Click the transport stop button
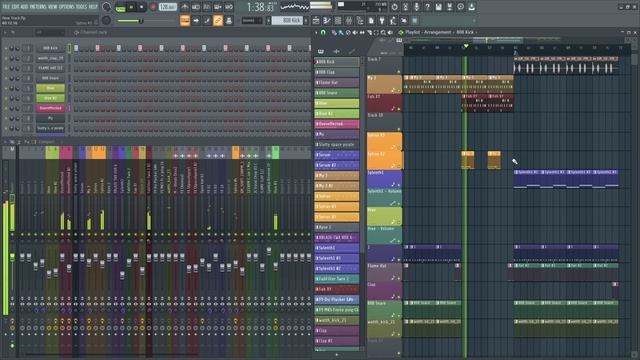 click(141, 7)
